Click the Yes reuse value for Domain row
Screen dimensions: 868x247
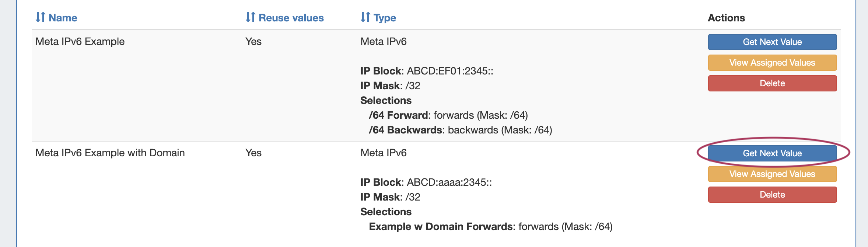tap(253, 153)
